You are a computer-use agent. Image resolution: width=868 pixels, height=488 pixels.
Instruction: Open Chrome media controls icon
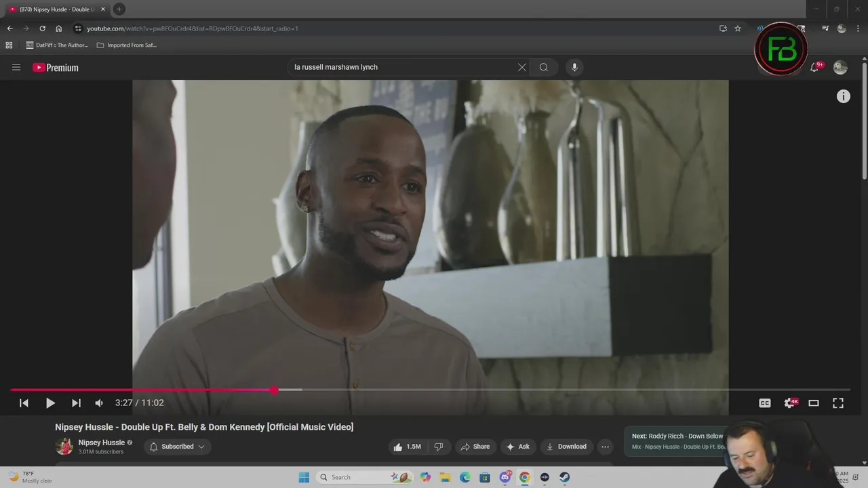click(x=825, y=28)
